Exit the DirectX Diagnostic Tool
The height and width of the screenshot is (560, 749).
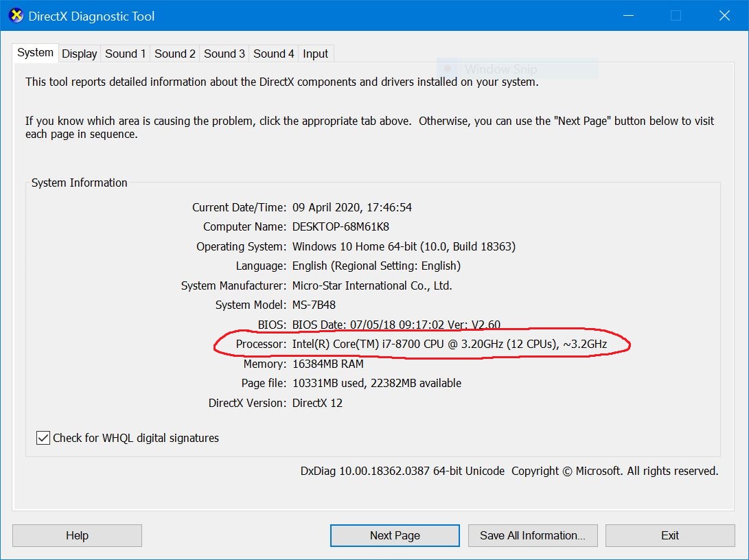coord(670,536)
